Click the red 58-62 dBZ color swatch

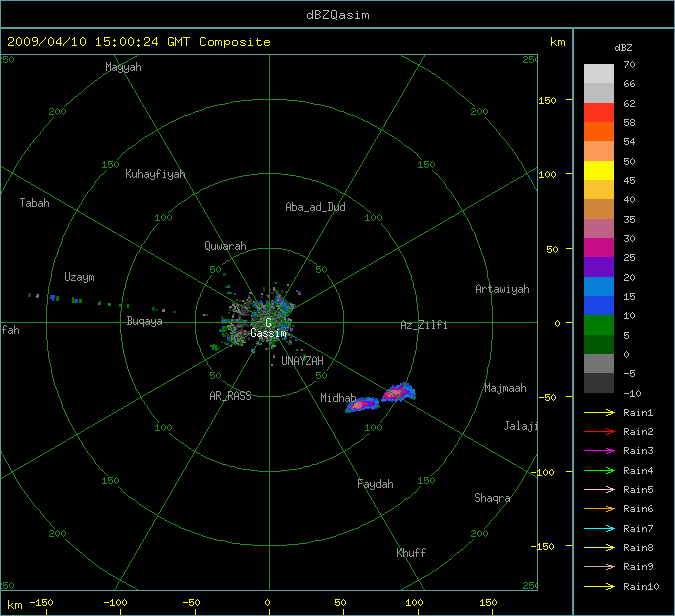(x=599, y=112)
